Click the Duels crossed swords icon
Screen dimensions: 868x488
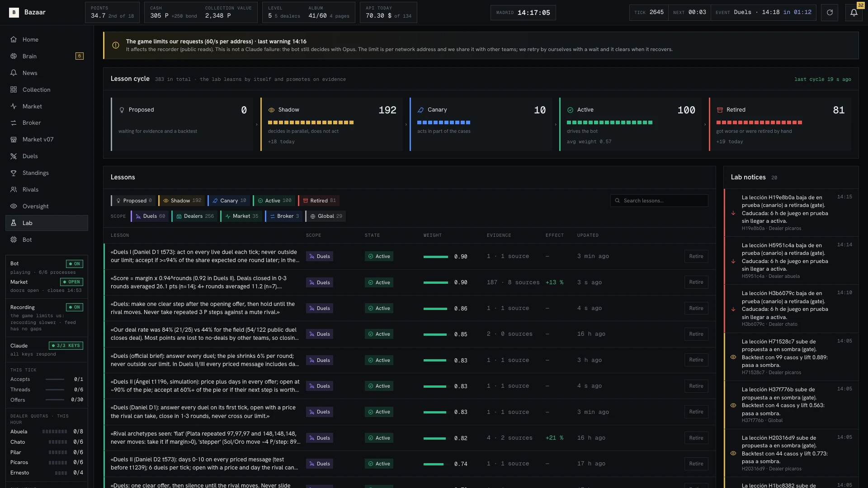pyautogui.click(x=14, y=156)
